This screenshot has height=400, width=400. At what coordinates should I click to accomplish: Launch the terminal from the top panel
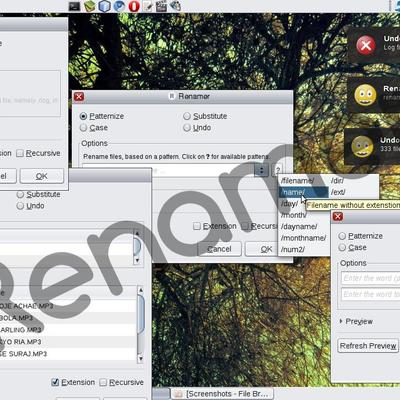[74, 6]
